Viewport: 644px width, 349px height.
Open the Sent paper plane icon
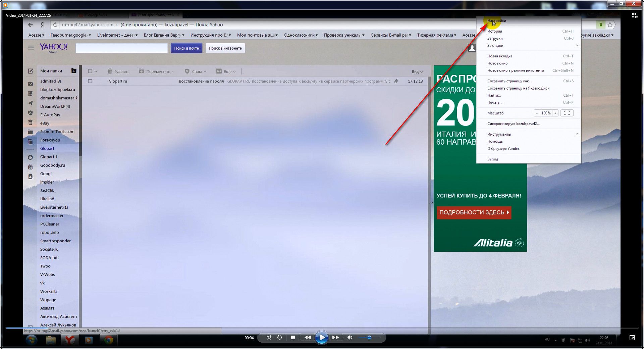pos(31,103)
